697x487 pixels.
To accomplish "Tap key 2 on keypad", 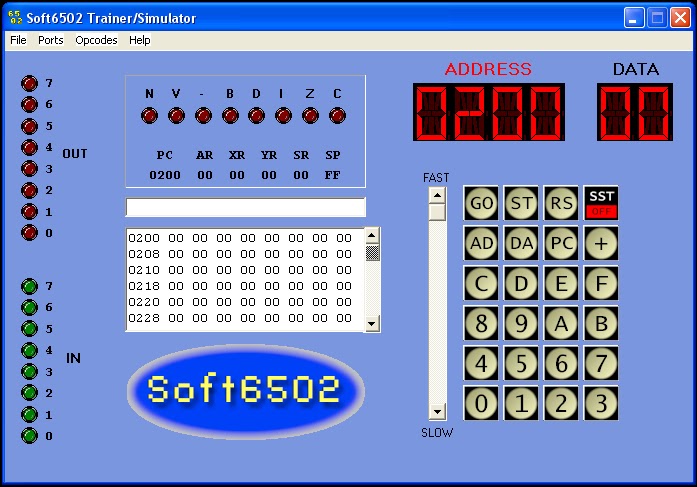I will click(x=561, y=403).
